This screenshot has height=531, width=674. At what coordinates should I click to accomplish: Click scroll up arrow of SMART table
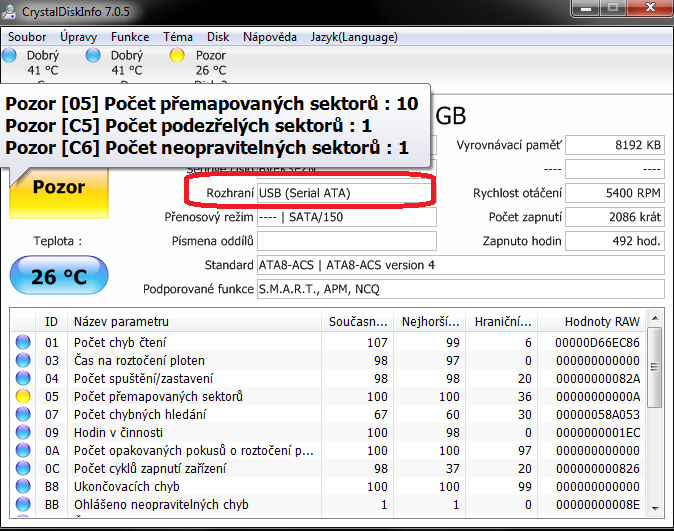[x=655, y=319]
